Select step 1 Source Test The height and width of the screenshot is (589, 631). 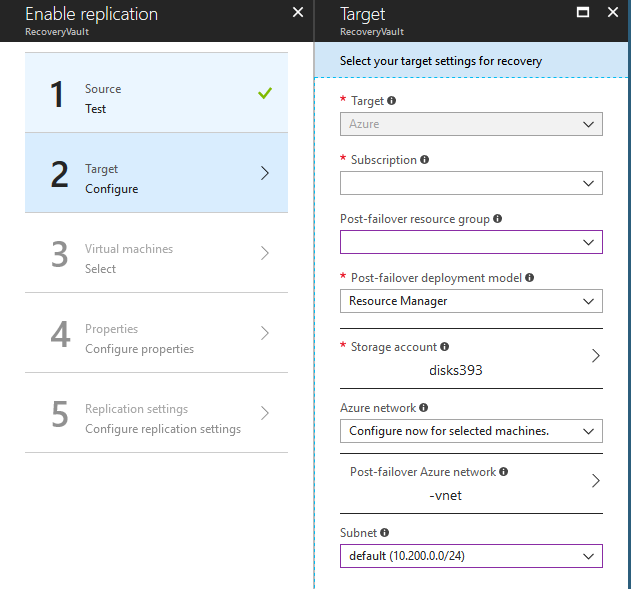click(156, 93)
